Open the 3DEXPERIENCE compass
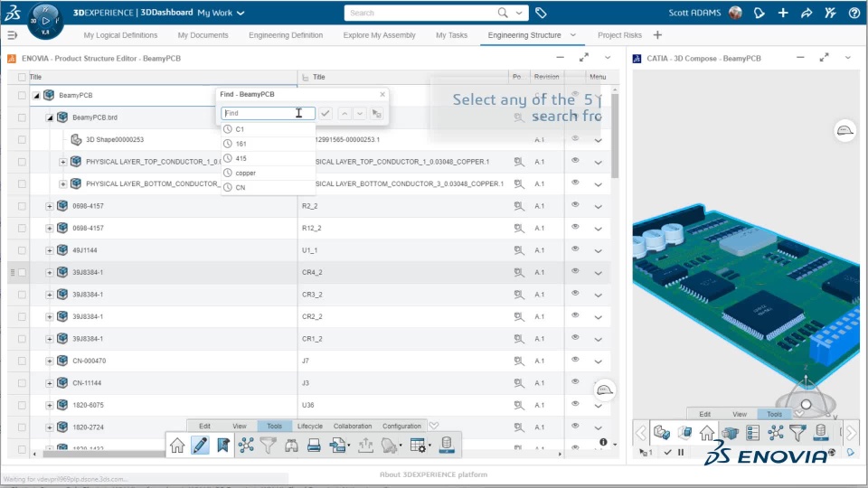 pos(45,21)
